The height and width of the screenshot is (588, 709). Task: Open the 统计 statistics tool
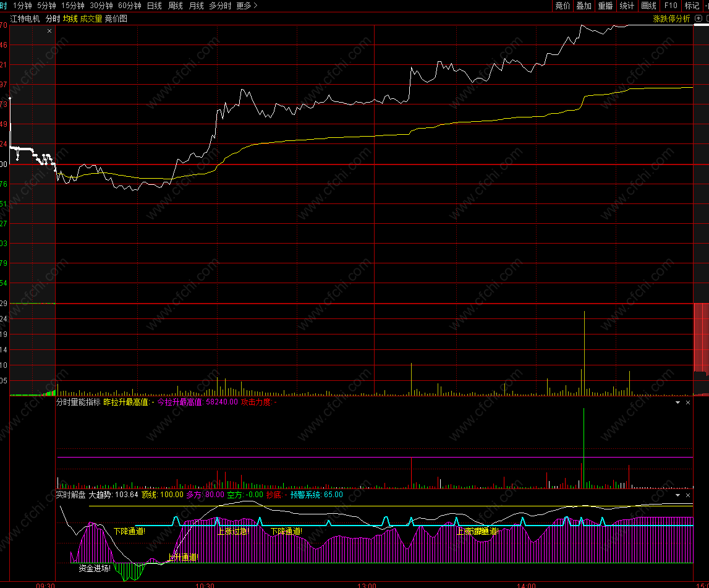(x=627, y=6)
